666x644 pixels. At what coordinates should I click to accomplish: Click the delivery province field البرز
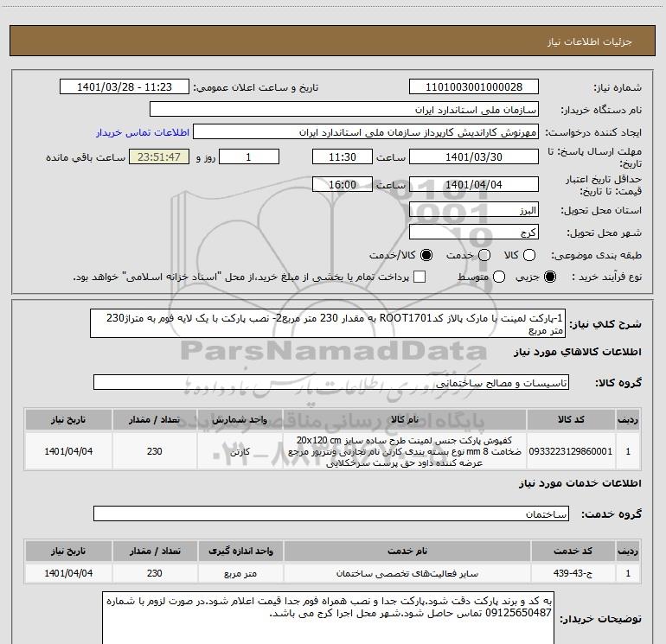(x=474, y=209)
